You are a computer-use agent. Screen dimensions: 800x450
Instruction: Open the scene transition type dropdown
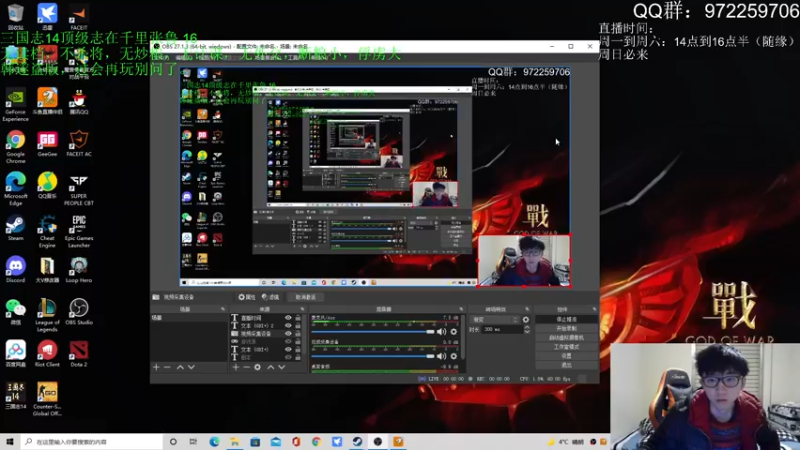tap(495, 320)
